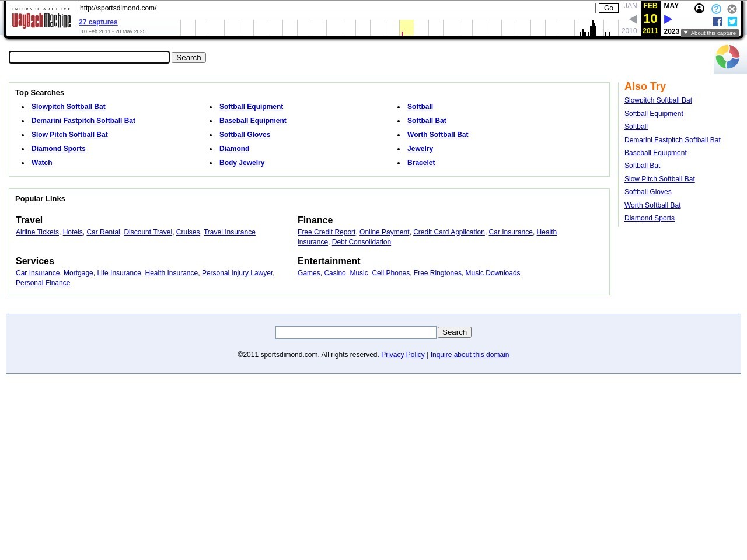The width and height of the screenshot is (747, 560).
Task: Open Airline Tickets under Travel
Action: click(37, 232)
